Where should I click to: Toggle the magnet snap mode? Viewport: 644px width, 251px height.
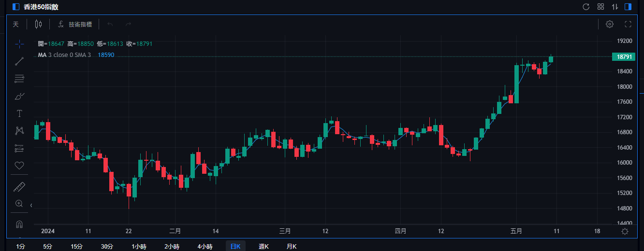[x=19, y=224]
